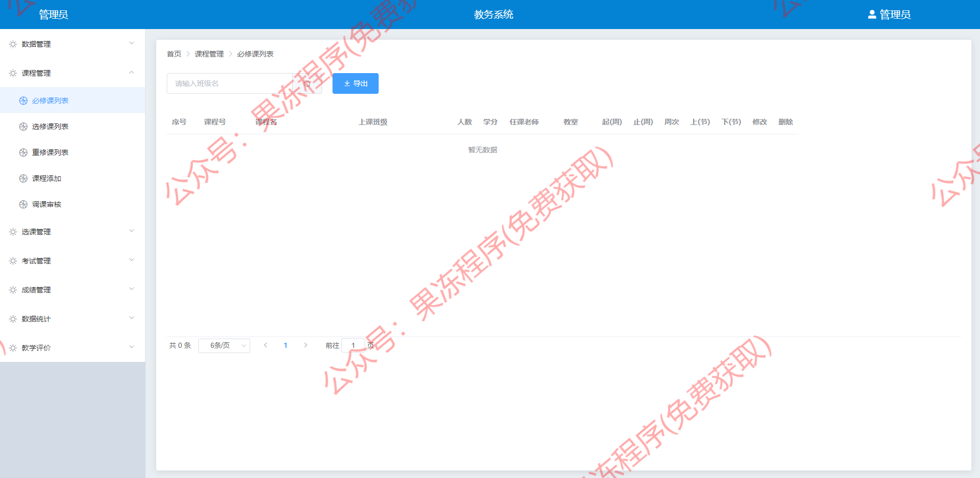
Task: Focus the go-to-page number input
Action: (x=353, y=345)
